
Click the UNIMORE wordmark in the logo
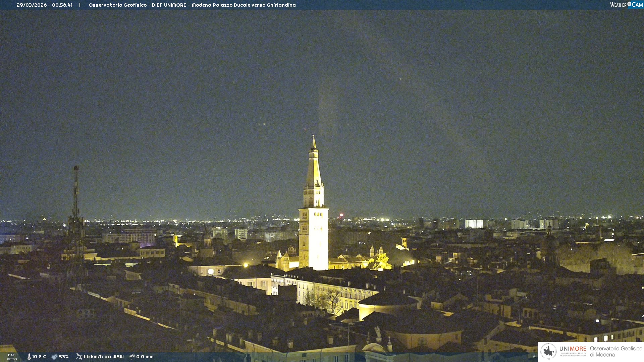coord(573,349)
